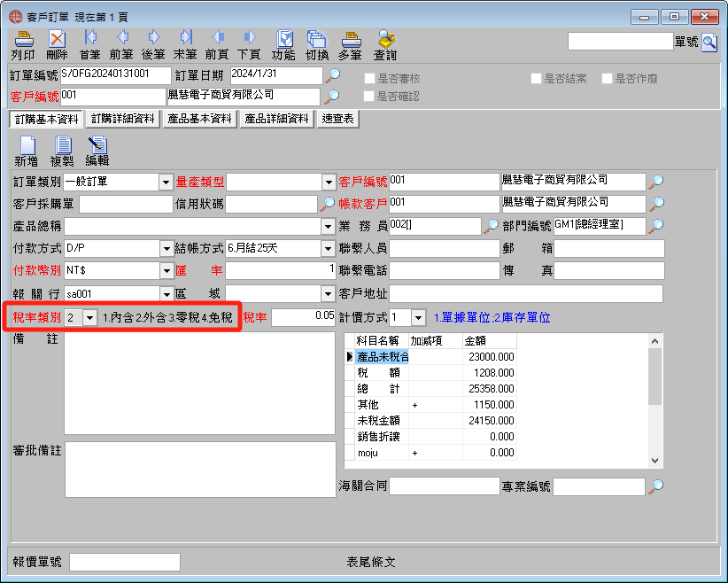
Task: Click lookup icon at end of 客戶編號 row
Action: coord(656,181)
